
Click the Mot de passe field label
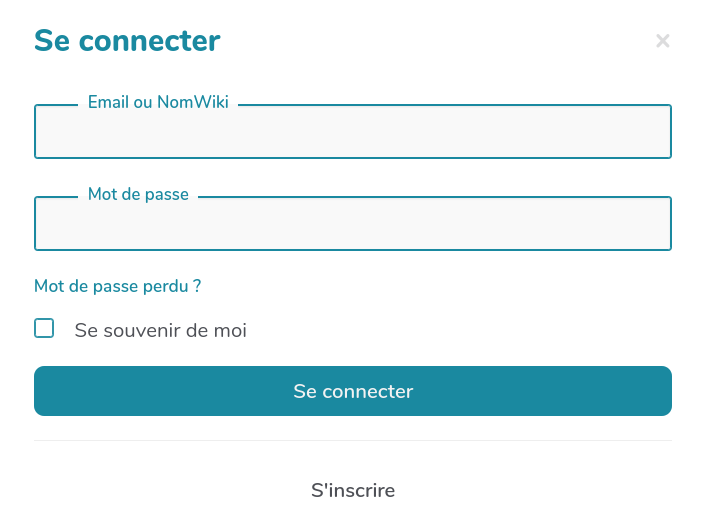tap(138, 194)
